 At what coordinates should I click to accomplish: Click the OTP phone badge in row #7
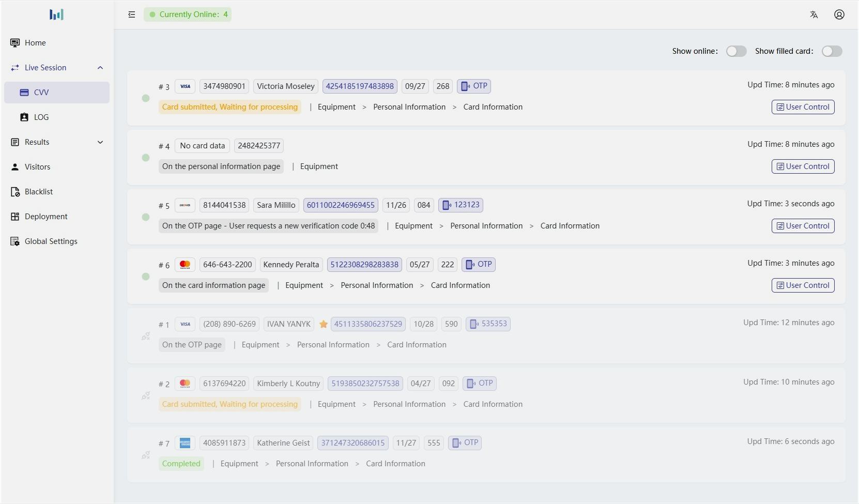click(x=465, y=443)
